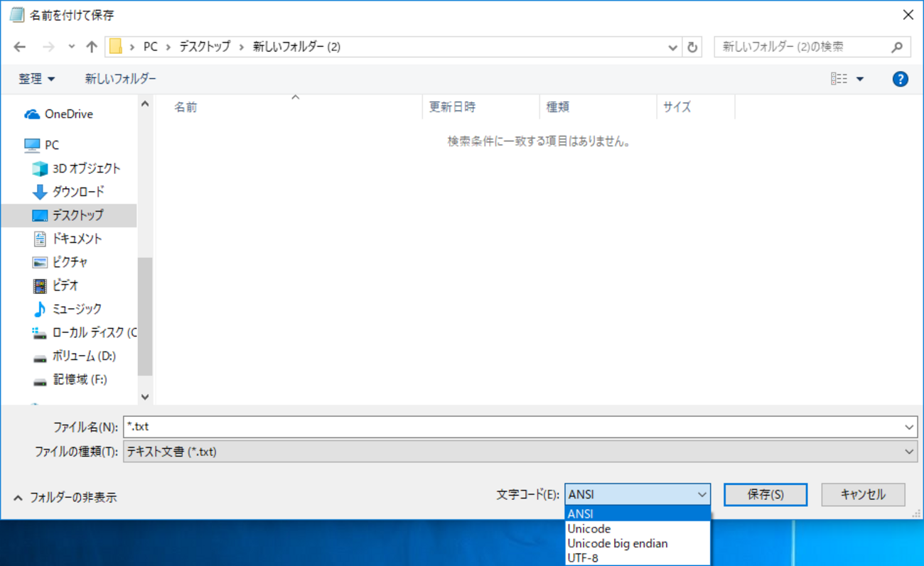Select PC in the address breadcrumb
The width and height of the screenshot is (924, 566).
(151, 47)
